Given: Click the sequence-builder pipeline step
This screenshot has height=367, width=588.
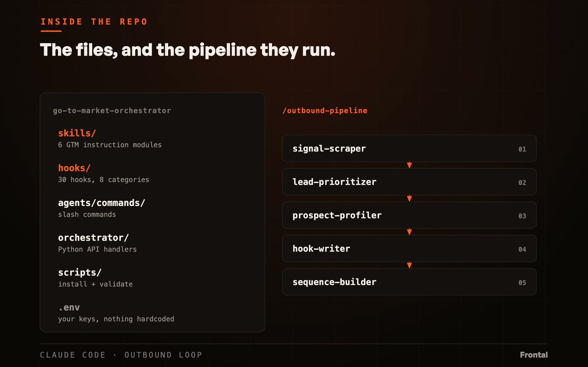Looking at the screenshot, I should click(x=409, y=282).
